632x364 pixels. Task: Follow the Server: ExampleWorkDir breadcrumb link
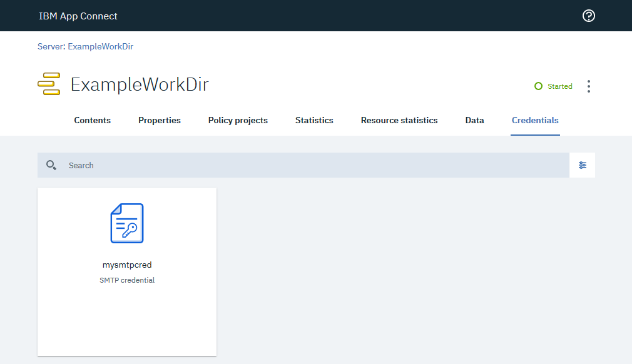86,46
